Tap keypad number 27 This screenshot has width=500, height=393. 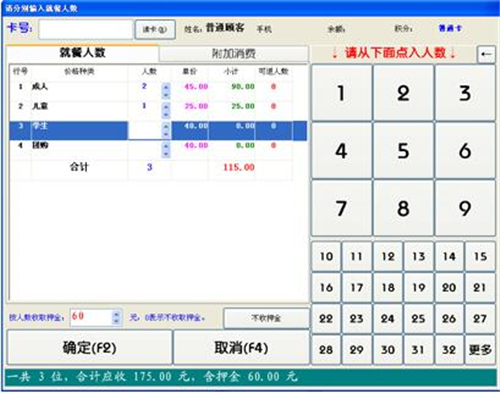(480, 319)
